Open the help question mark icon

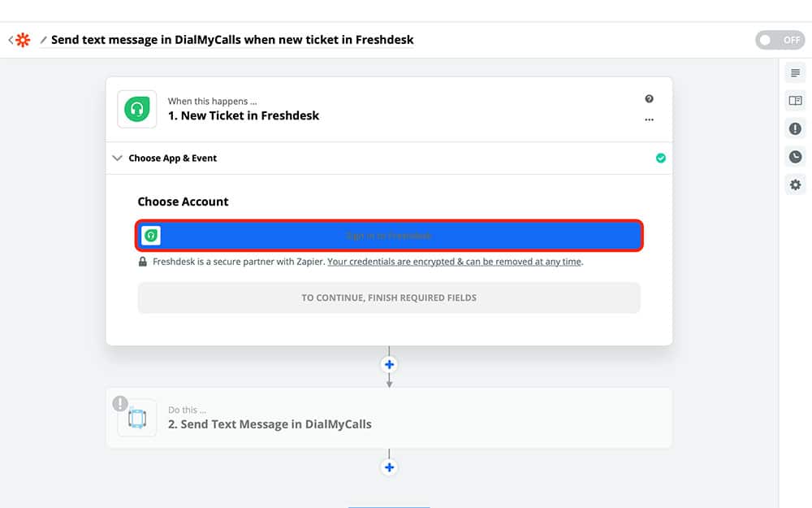pos(649,99)
